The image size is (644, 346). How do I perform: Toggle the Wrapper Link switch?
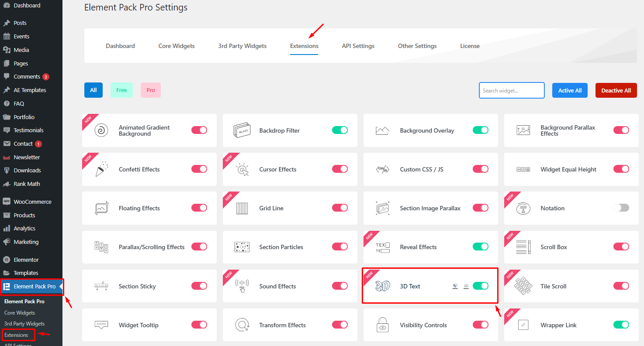click(621, 325)
